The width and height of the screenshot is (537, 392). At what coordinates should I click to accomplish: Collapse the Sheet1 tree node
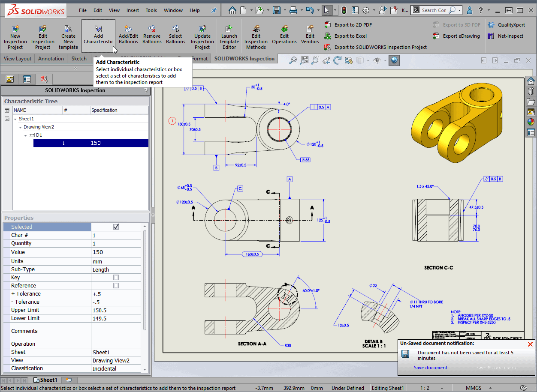(x=16, y=119)
